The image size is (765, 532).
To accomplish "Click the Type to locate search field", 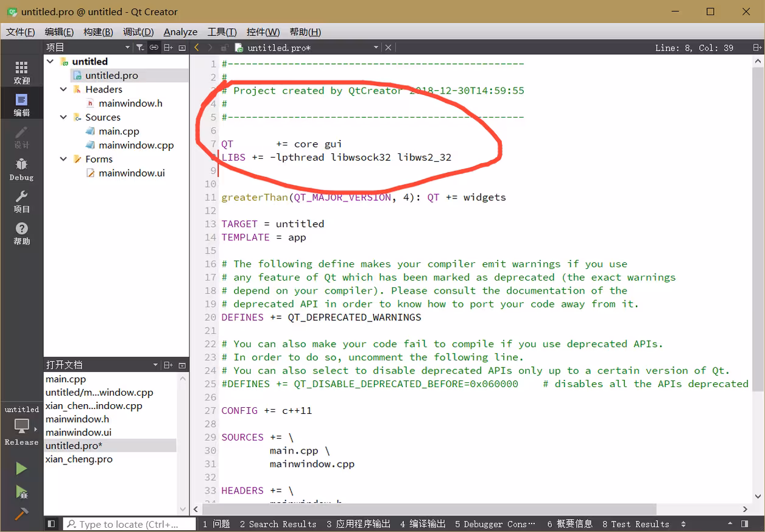I will [130, 524].
